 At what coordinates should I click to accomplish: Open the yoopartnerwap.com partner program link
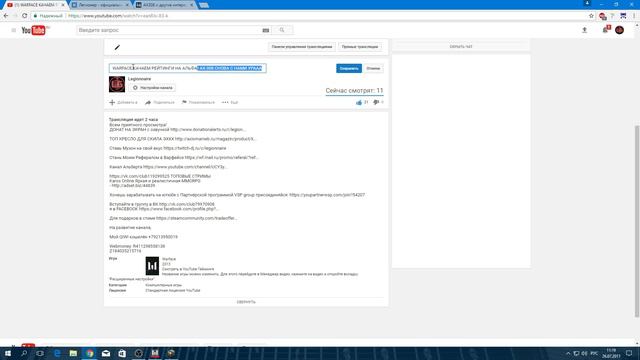coord(327,195)
